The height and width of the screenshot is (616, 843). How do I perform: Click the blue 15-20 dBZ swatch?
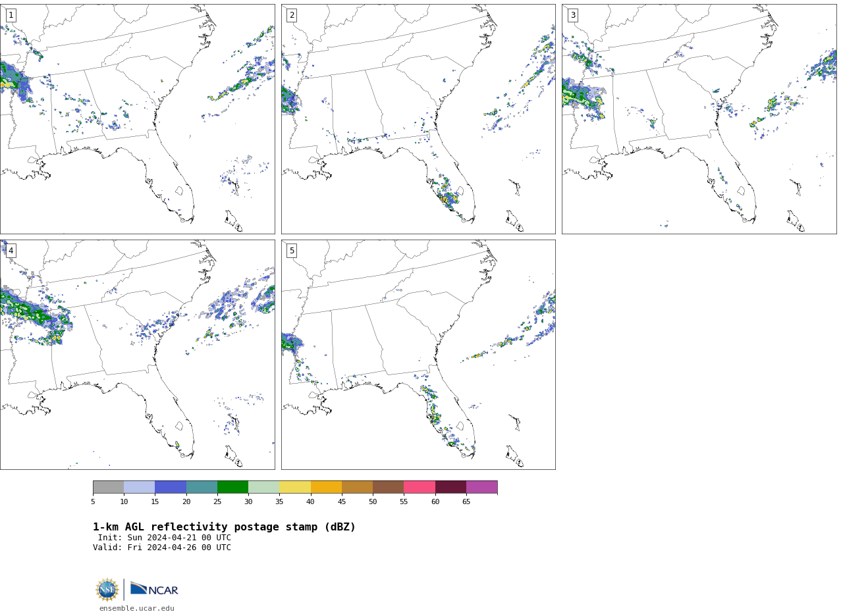pos(171,487)
